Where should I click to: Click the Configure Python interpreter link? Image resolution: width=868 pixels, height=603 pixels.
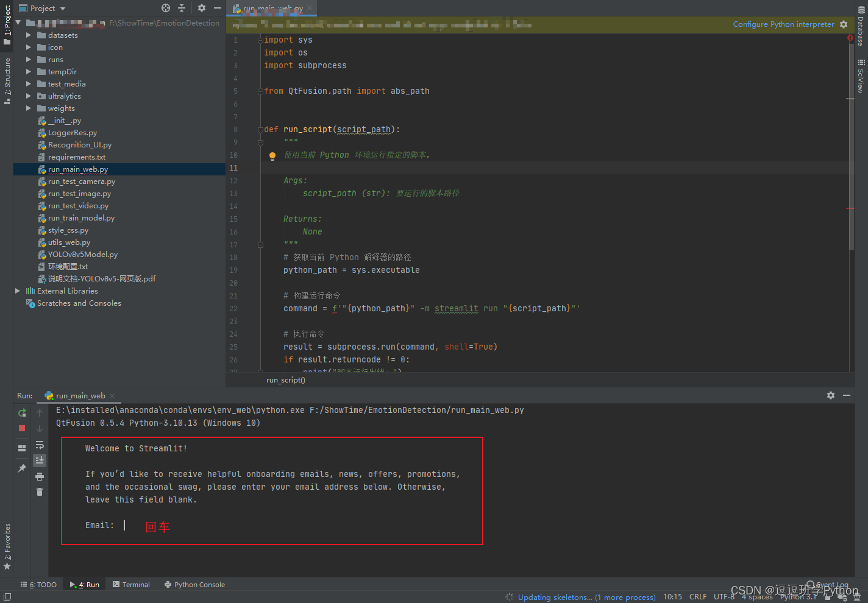pos(783,24)
